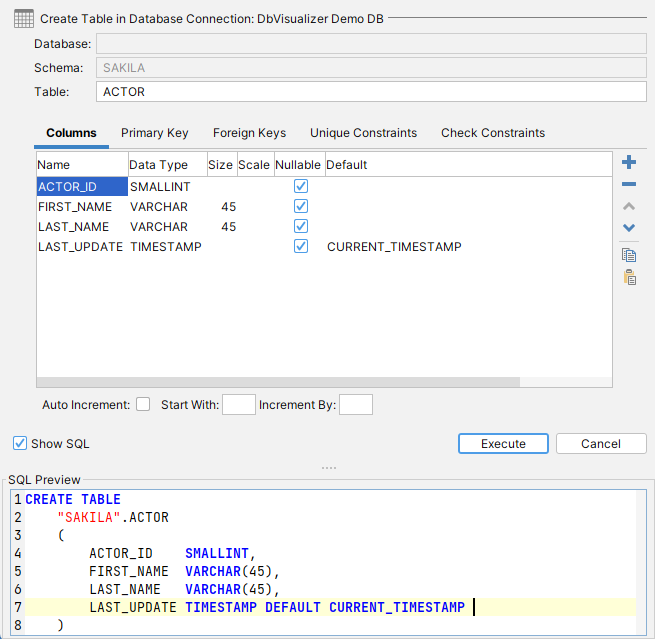Click the paste columns icon
This screenshot has width=655, height=639.
coord(629,277)
